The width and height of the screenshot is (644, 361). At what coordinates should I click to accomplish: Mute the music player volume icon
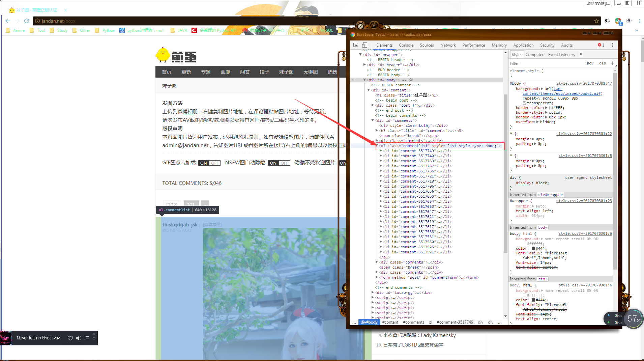[79, 338]
